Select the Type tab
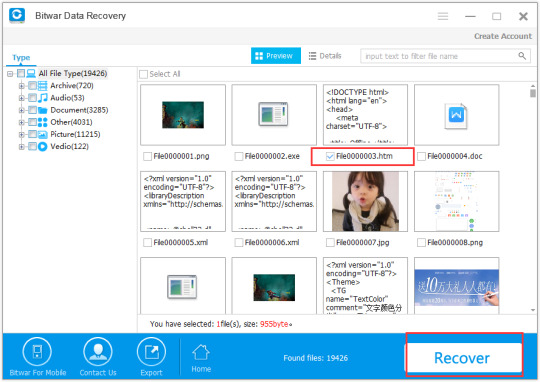Screen dimensions: 540x382 (x=21, y=58)
